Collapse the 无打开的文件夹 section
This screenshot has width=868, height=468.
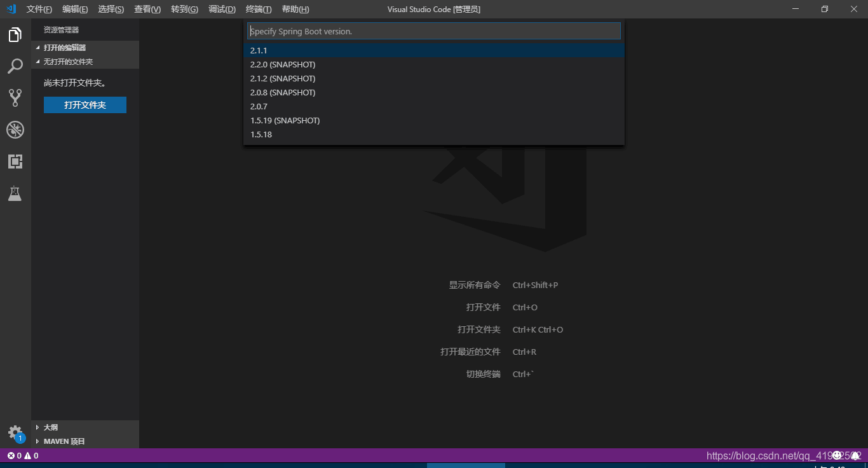(x=85, y=62)
